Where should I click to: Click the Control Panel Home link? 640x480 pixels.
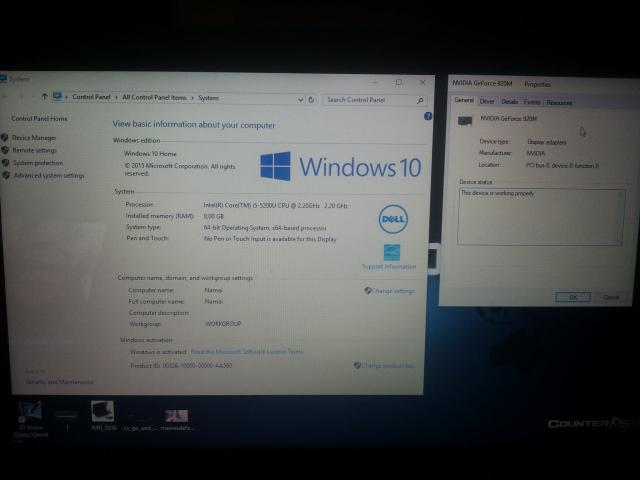tap(38, 118)
